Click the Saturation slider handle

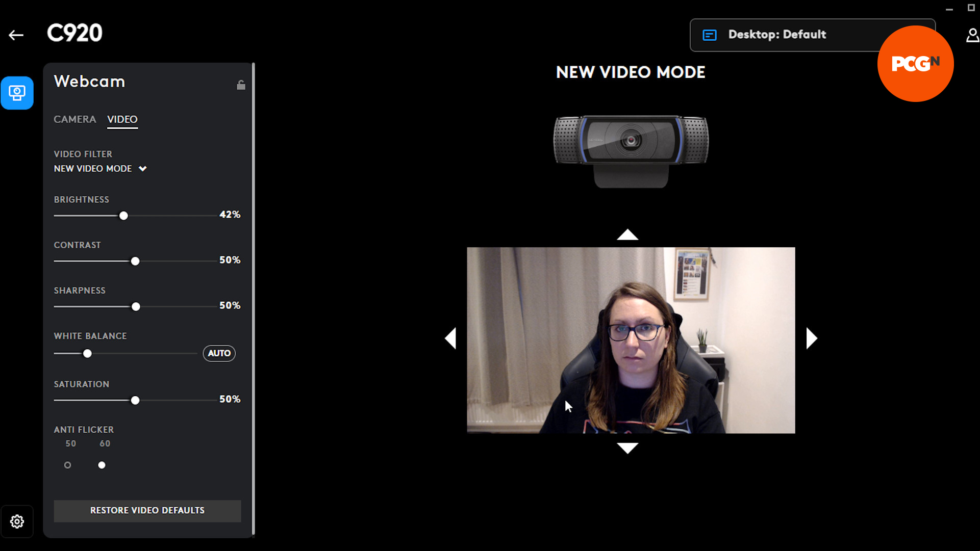pyautogui.click(x=135, y=400)
